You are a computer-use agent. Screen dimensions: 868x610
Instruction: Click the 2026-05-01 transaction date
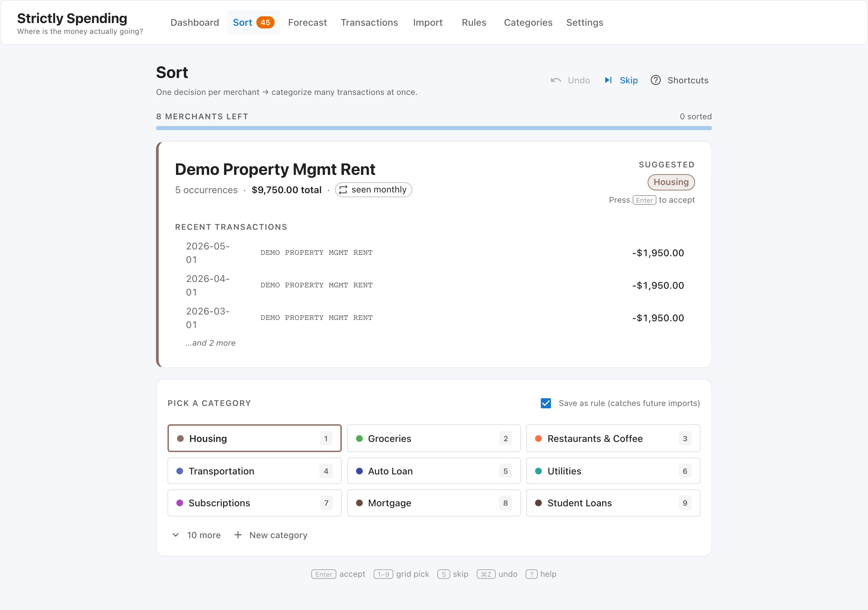208,253
